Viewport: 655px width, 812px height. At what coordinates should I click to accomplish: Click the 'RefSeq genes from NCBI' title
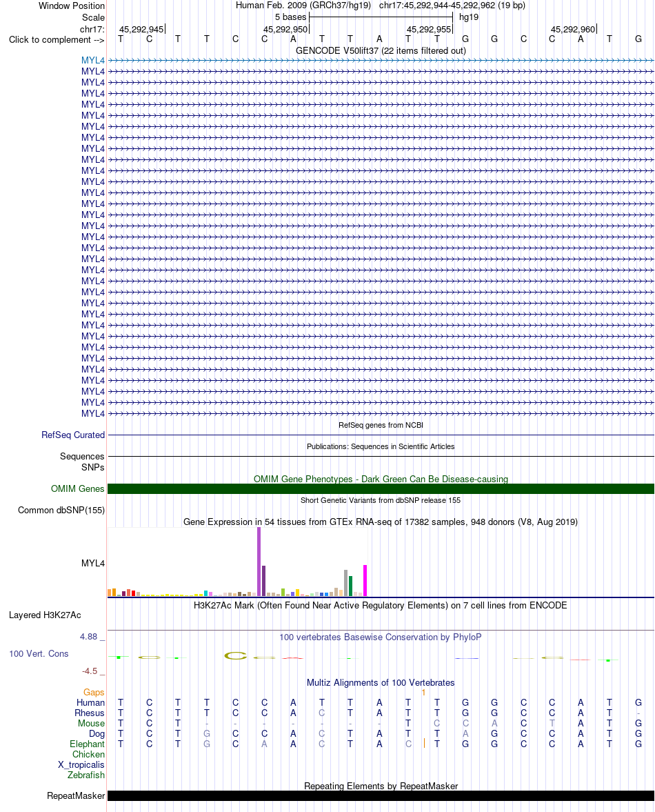click(381, 425)
